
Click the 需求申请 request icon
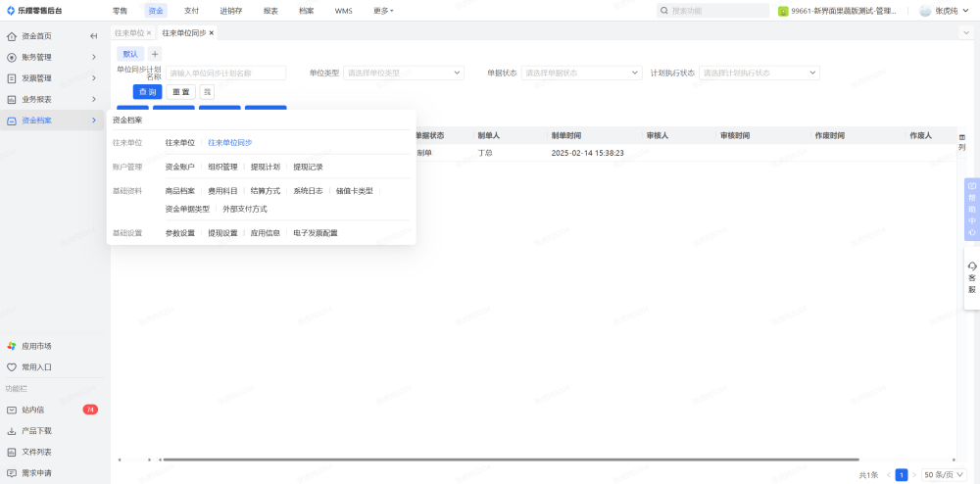[12, 473]
